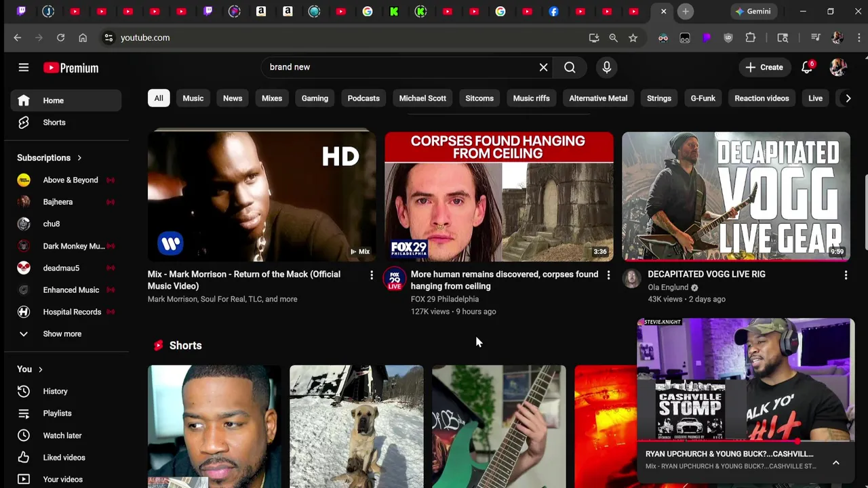Open Liked videos
Screen dimensions: 868x488
(x=66, y=457)
